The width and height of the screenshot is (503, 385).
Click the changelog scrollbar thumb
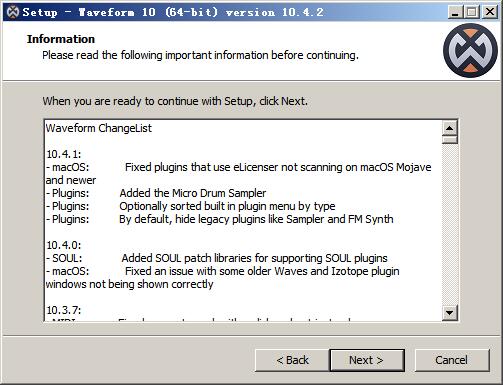point(450,139)
